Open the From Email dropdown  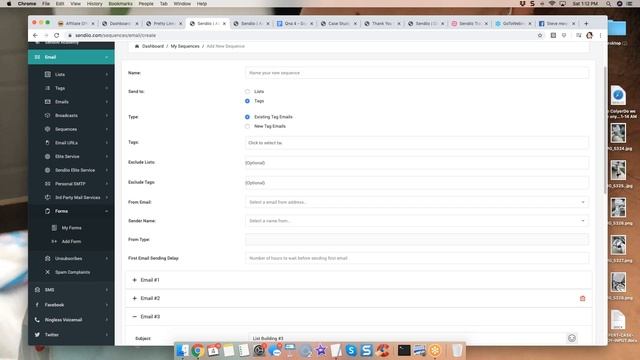[x=417, y=202]
